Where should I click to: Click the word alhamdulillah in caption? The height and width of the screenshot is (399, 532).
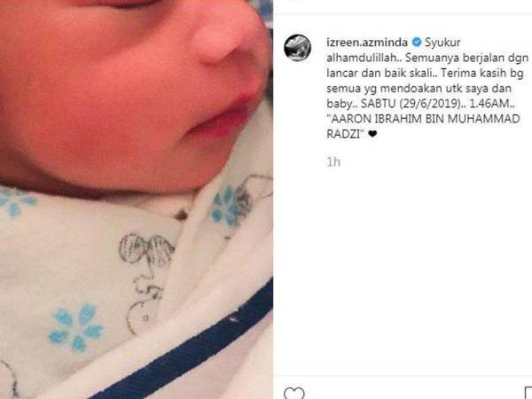click(x=362, y=58)
